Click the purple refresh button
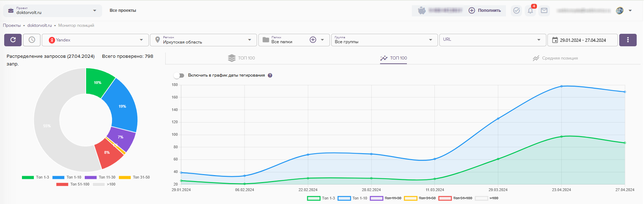This screenshot has height=204, width=644. tap(13, 40)
